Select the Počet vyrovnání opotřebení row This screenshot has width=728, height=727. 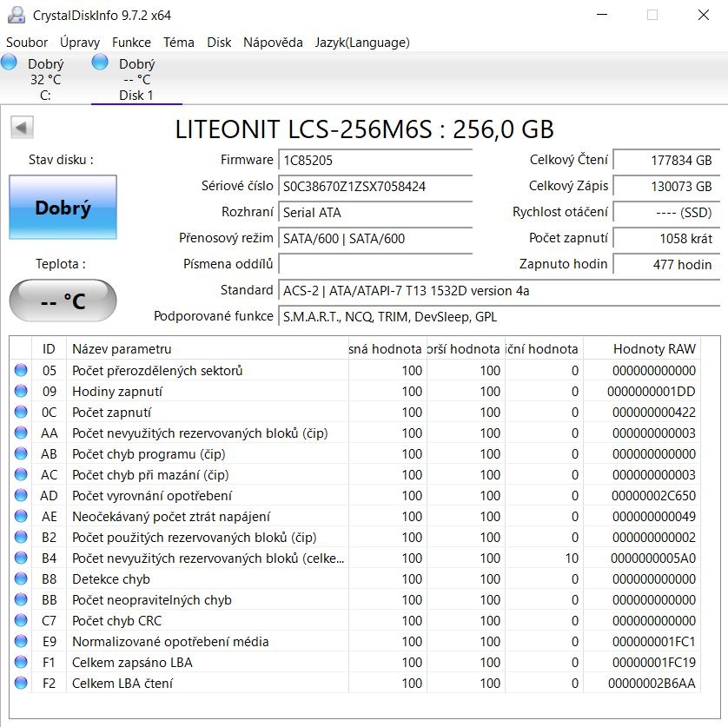click(x=355, y=495)
